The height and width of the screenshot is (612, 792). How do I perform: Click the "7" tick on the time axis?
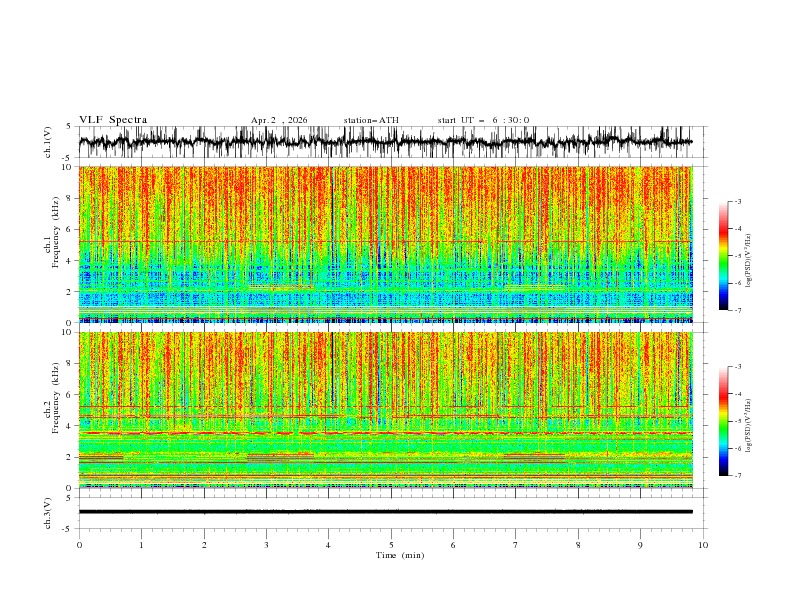[x=516, y=545]
